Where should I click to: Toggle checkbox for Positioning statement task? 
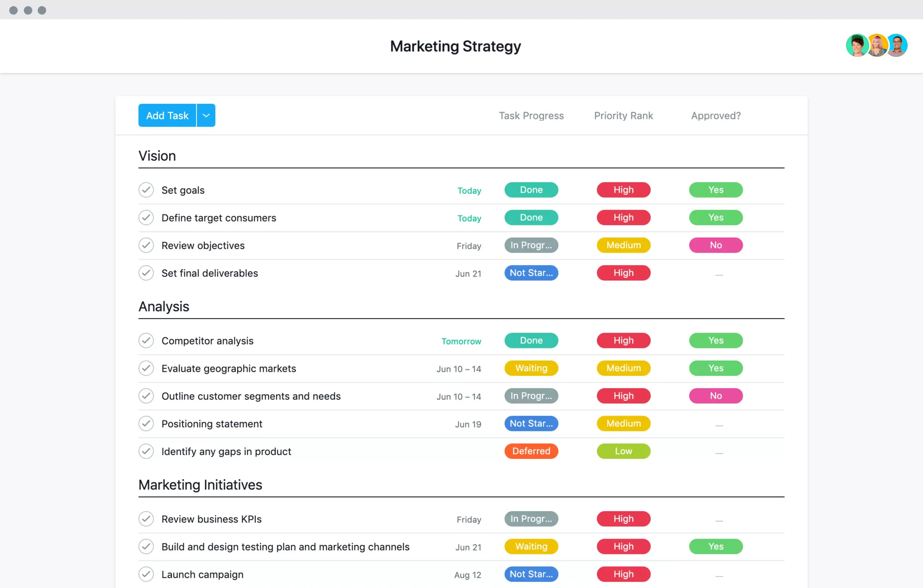(147, 423)
